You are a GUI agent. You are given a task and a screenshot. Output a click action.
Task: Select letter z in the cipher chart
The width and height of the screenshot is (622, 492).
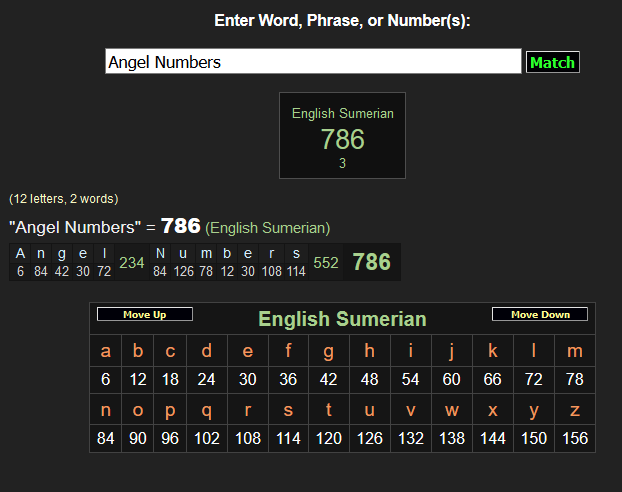click(574, 410)
